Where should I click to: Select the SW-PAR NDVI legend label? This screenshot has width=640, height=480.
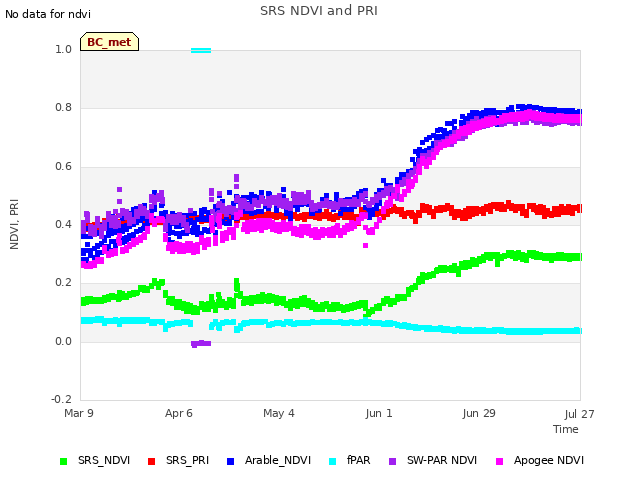point(442,460)
